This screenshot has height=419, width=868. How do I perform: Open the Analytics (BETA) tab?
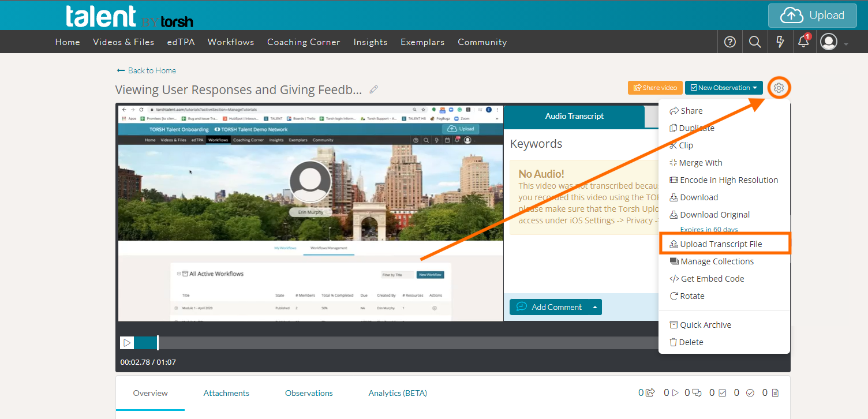398,393
